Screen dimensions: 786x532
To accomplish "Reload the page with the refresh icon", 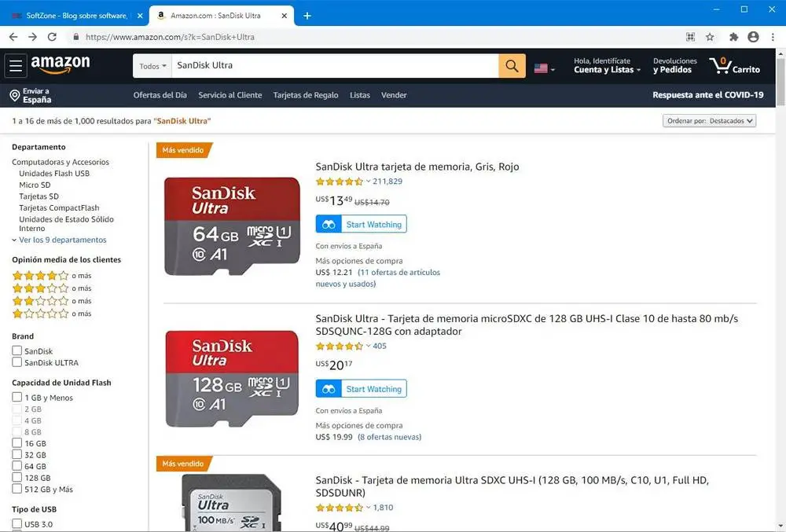I will coord(52,37).
